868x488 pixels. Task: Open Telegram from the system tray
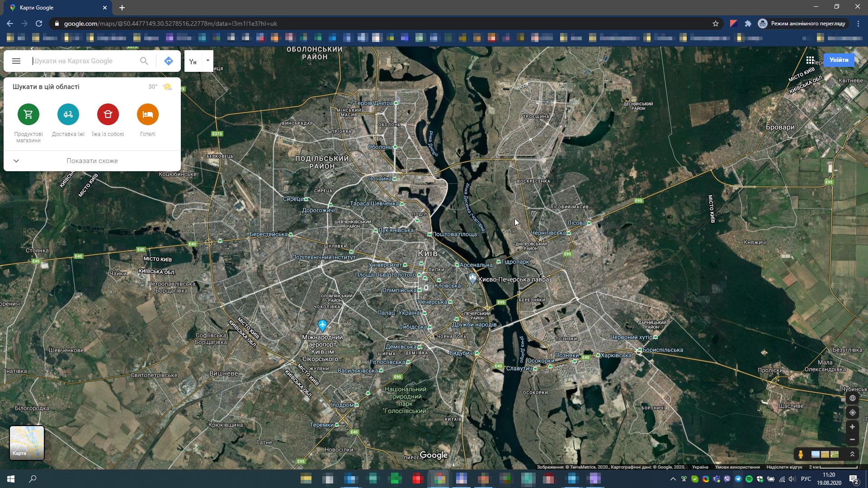click(738, 479)
